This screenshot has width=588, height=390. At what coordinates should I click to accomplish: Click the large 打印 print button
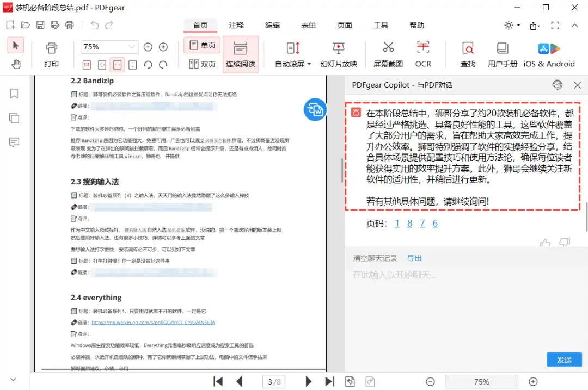[x=51, y=55]
